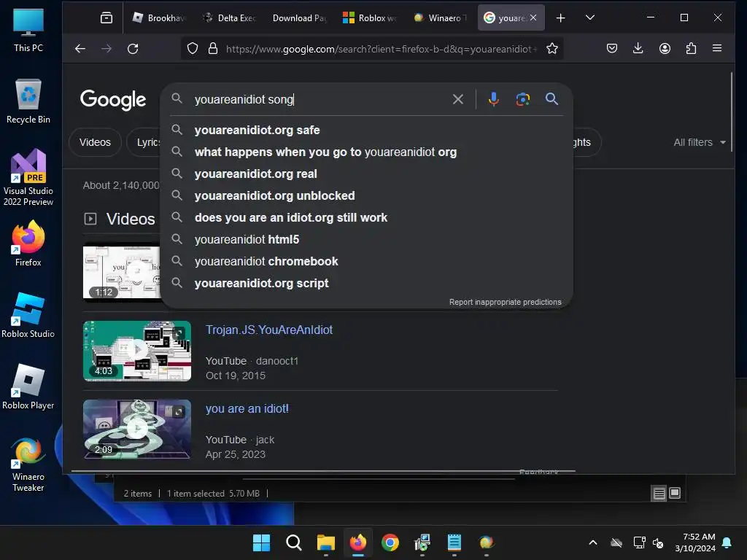Click the forward navigation arrow
Image resolution: width=747 pixels, height=560 pixels.
[x=107, y=49]
